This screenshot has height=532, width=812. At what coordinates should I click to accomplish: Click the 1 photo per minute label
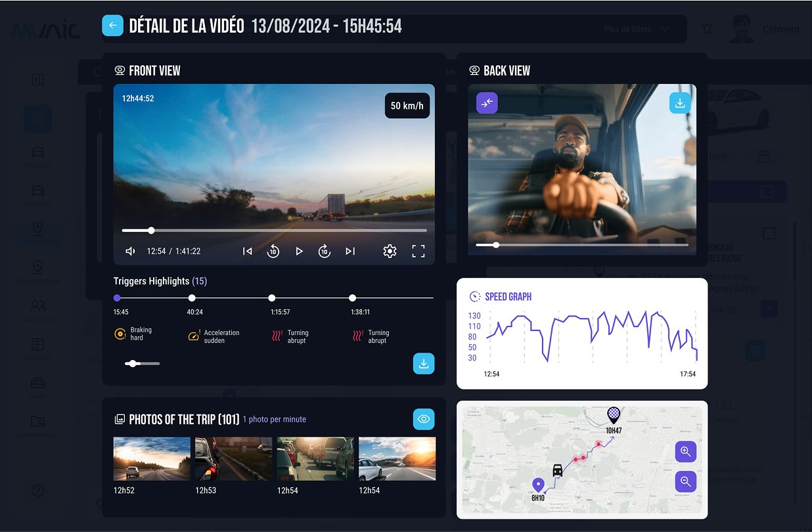[275, 419]
